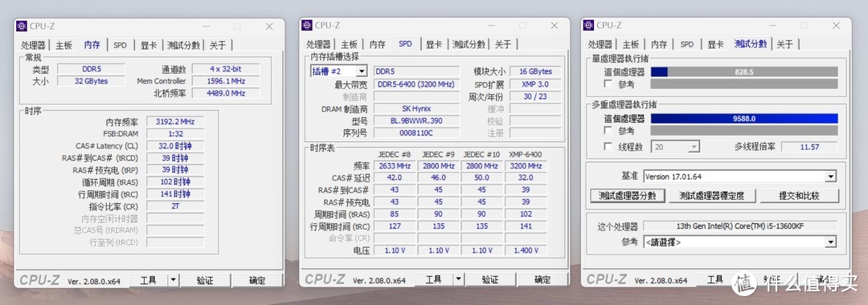Viewport: 868px width, 305px height.
Task: Click 型号 field BL.9BWWR.390
Action: [x=416, y=121]
